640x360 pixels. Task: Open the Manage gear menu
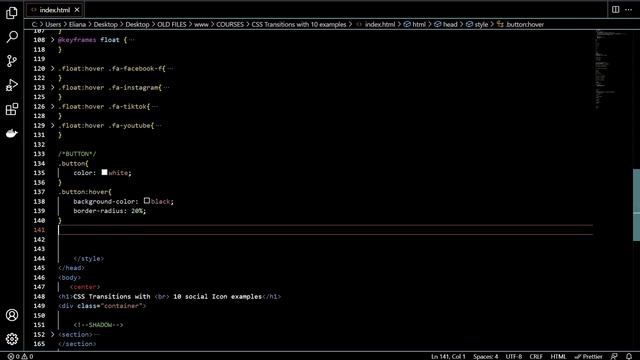point(12,339)
